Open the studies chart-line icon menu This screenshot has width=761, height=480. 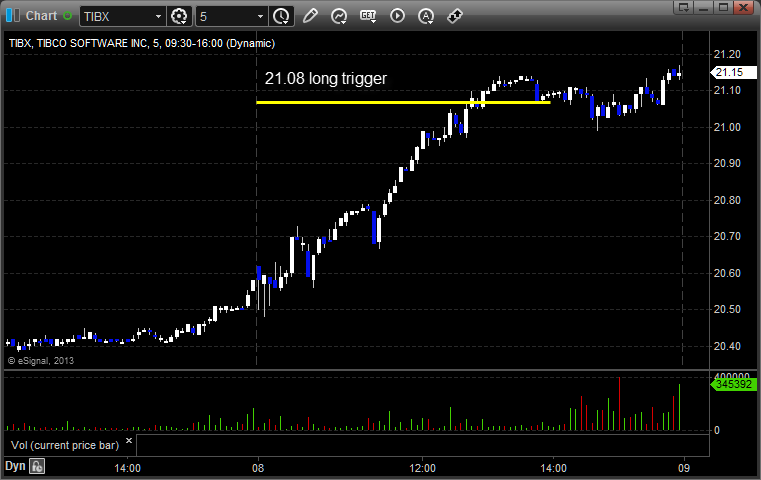pos(339,17)
